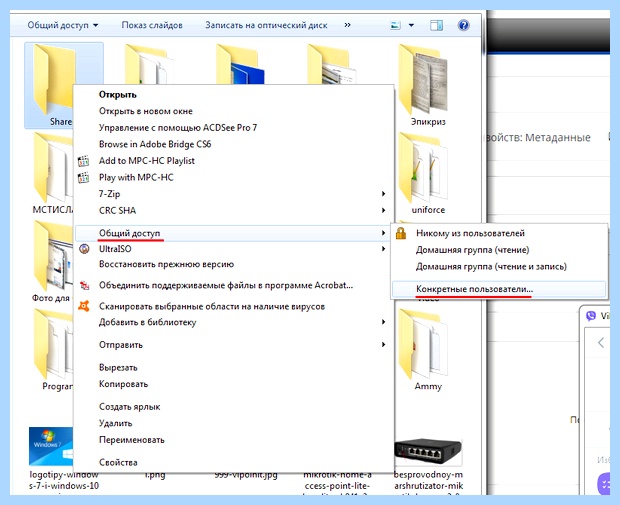Viewport: 620px width, 505px height.
Task: Open the view options dropdown arrow
Action: click(x=411, y=25)
